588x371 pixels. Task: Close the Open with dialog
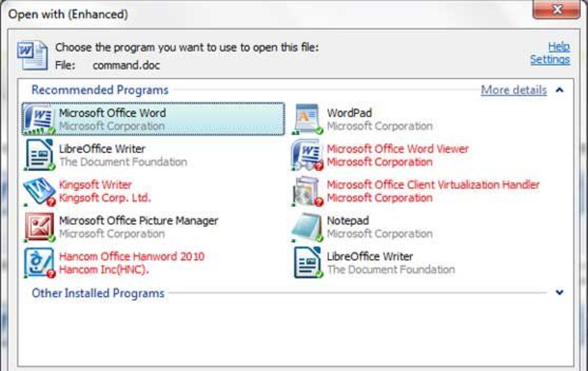click(556, 9)
